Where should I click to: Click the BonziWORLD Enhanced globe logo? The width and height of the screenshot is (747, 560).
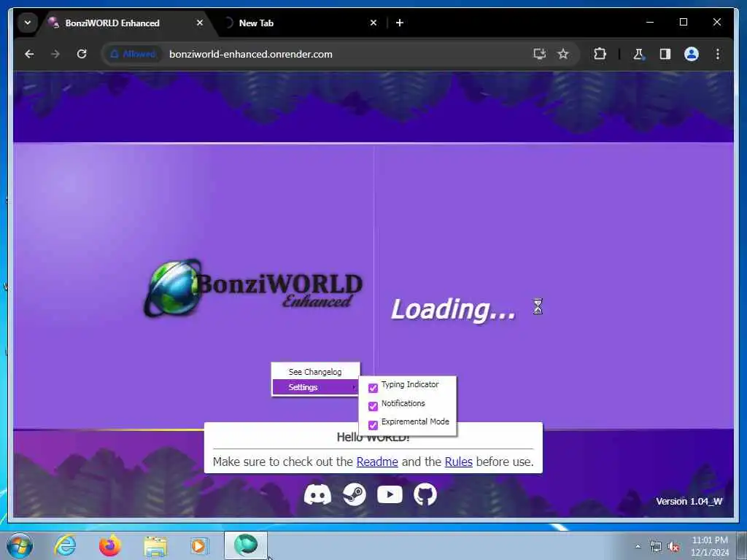coord(172,287)
